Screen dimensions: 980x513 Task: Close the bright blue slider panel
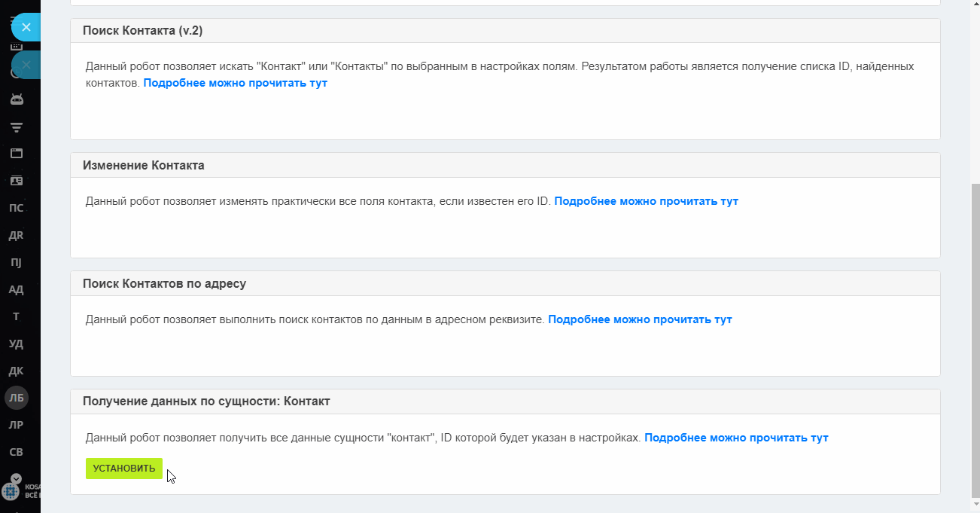[x=26, y=27]
